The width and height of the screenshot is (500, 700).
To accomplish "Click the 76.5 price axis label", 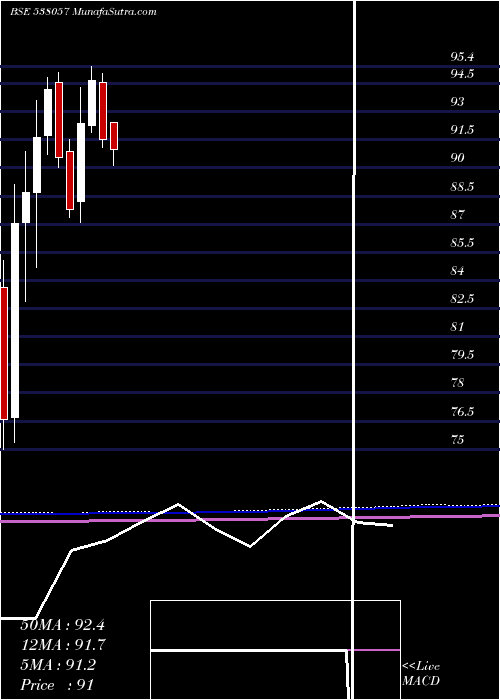I will (462, 411).
